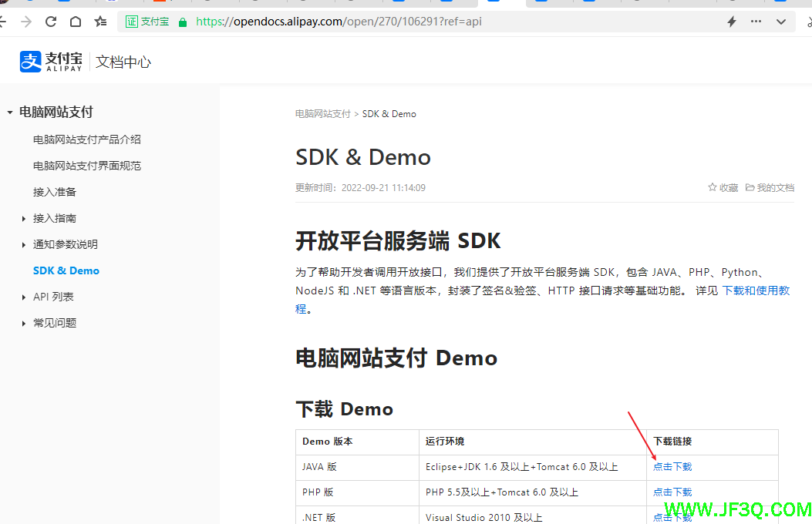Screen dimensions: 812x524
Task: Click the browser home icon
Action: (76, 22)
